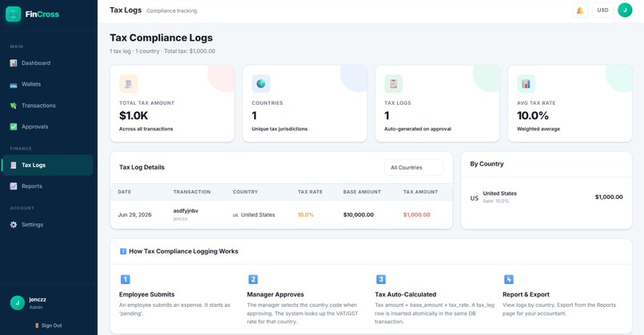The image size is (644, 335).
Task: Open the USD currency selector
Action: [x=602, y=10]
